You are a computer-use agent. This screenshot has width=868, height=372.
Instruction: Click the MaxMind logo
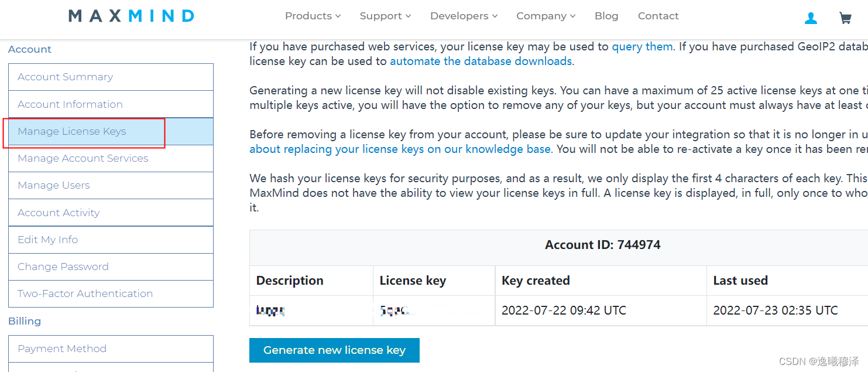click(x=131, y=16)
